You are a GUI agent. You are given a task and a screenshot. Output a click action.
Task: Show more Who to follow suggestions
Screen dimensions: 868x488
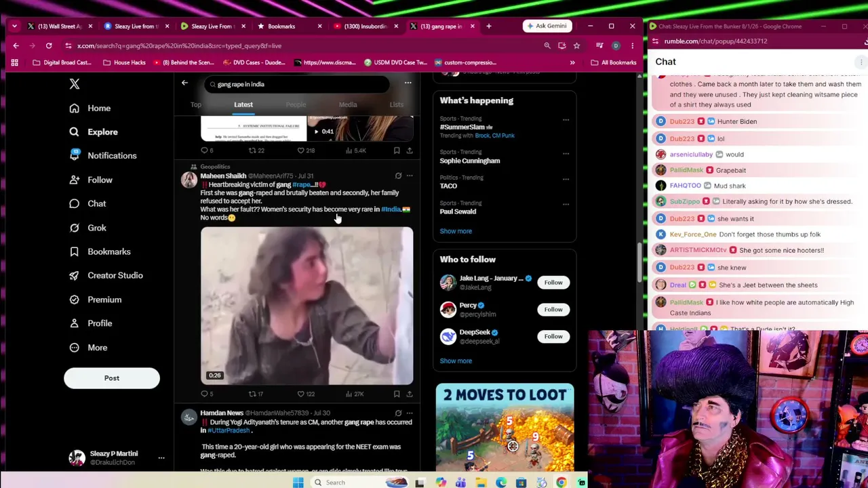(456, 361)
